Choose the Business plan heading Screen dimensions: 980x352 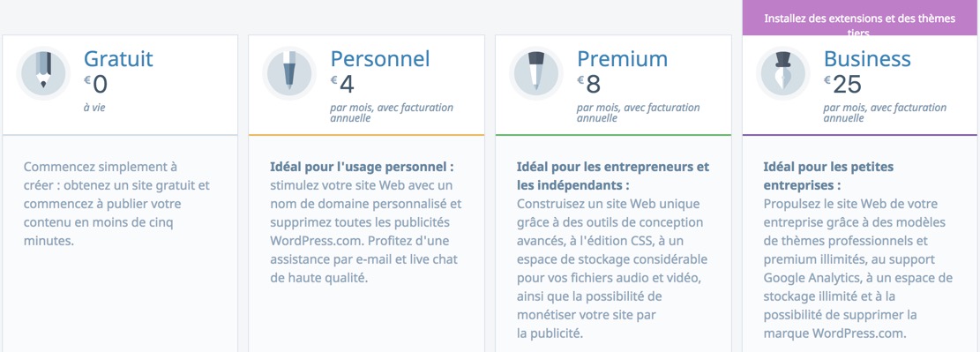click(867, 59)
